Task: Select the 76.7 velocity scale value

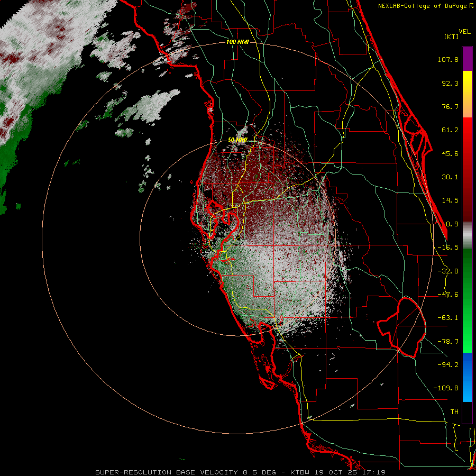Action: click(450, 106)
